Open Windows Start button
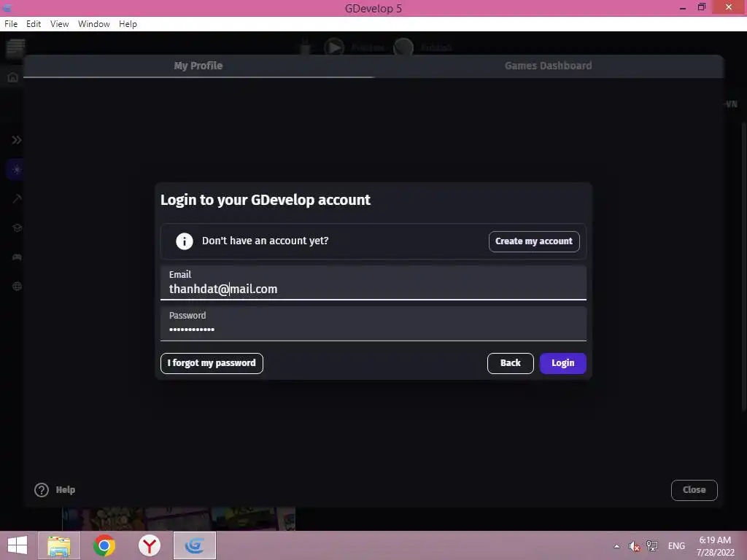Image resolution: width=747 pixels, height=560 pixels. click(x=18, y=545)
